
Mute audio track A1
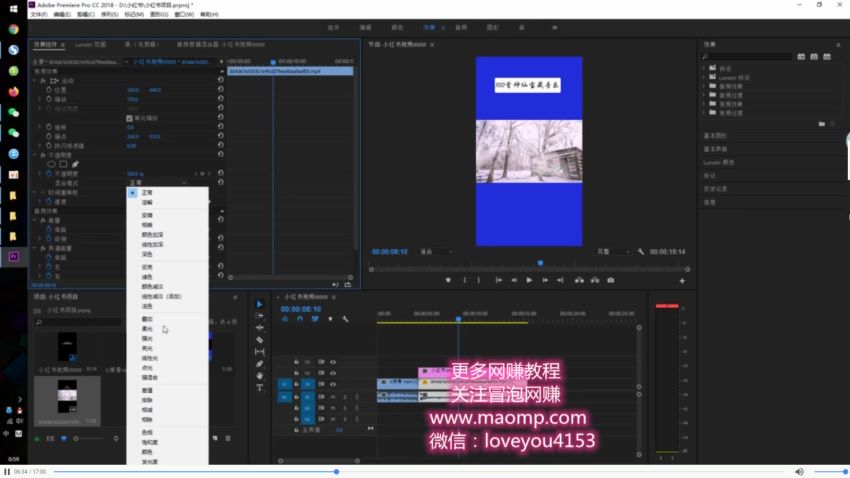(x=333, y=397)
